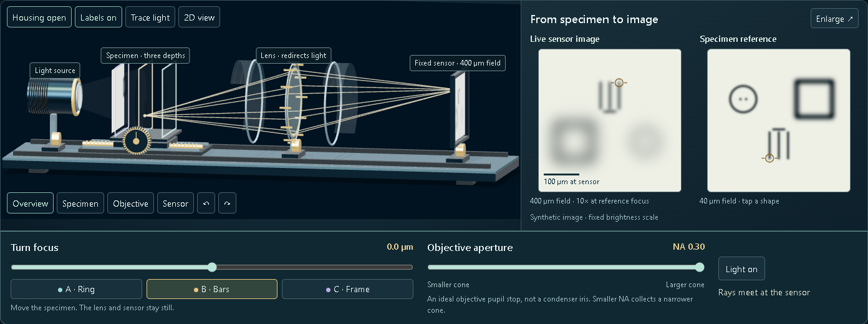Image resolution: width=868 pixels, height=324 pixels.
Task: Click the Rays meet at the sensor text
Action: click(x=764, y=292)
